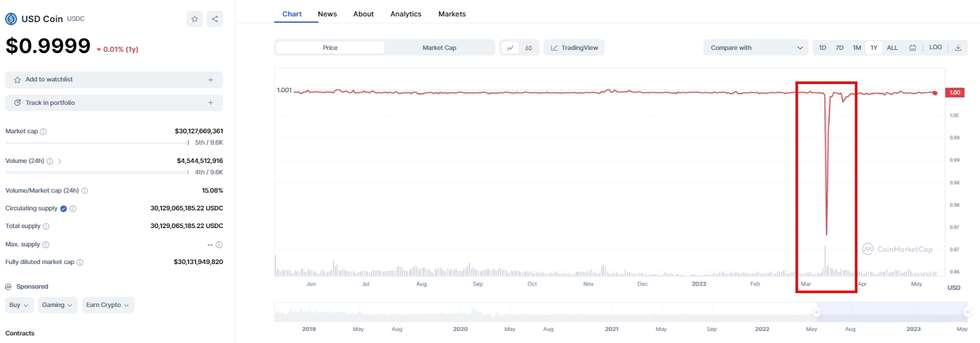Open the Gaming dropdown
The image size is (980, 343).
tap(57, 305)
